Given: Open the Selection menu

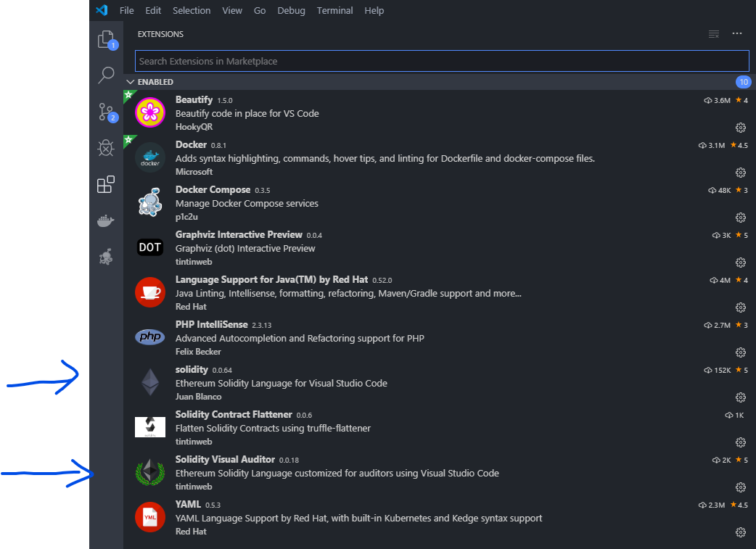Looking at the screenshot, I should pyautogui.click(x=192, y=10).
